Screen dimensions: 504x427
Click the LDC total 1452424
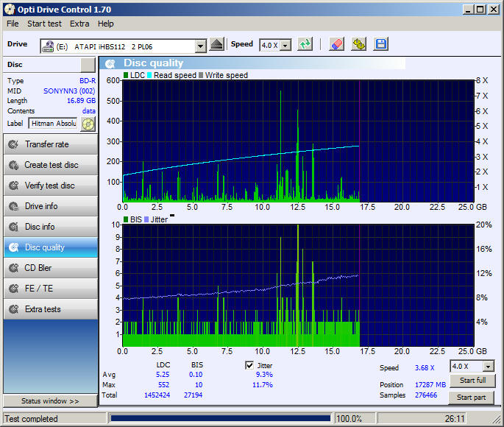pyautogui.click(x=157, y=395)
